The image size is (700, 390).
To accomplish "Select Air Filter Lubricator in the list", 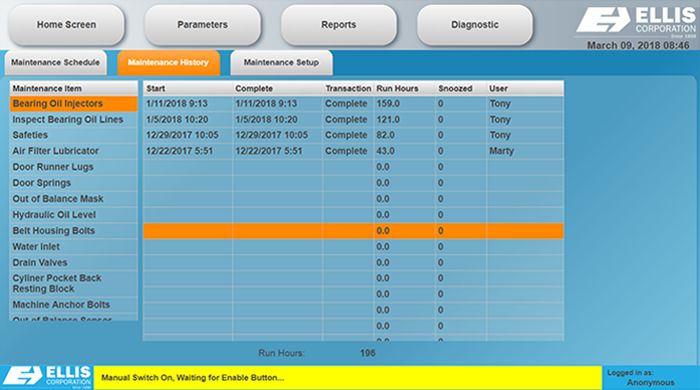I will coord(74,151).
